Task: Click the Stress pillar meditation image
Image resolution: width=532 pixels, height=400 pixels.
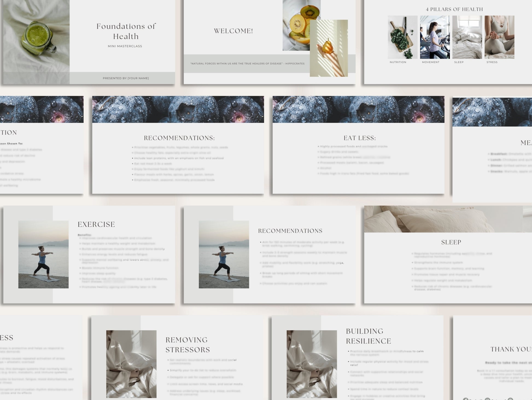Action: (499, 37)
